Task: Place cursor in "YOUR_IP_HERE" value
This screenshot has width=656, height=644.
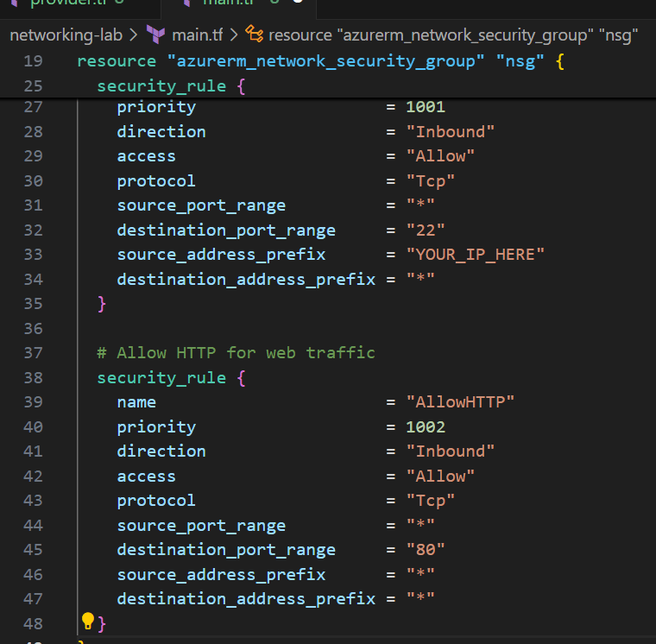Action: click(x=476, y=255)
